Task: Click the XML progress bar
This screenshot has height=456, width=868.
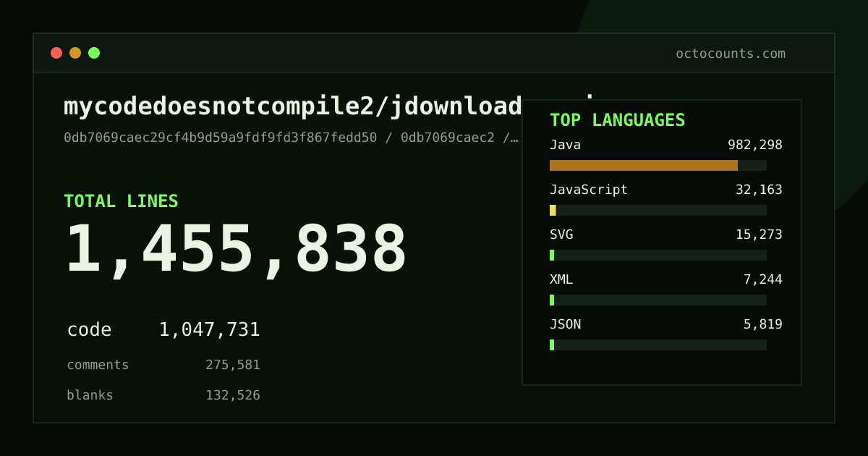Action: 658,300
